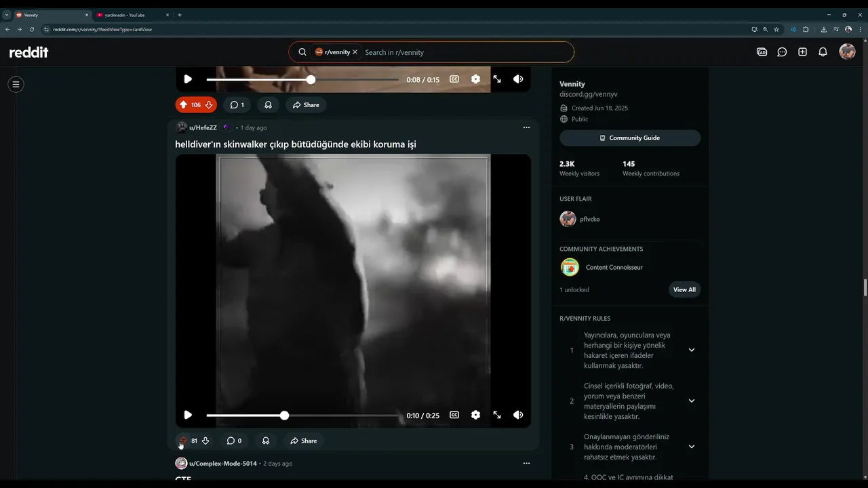Open more options for u/HefeZZ post
868x488 pixels.
(526, 127)
